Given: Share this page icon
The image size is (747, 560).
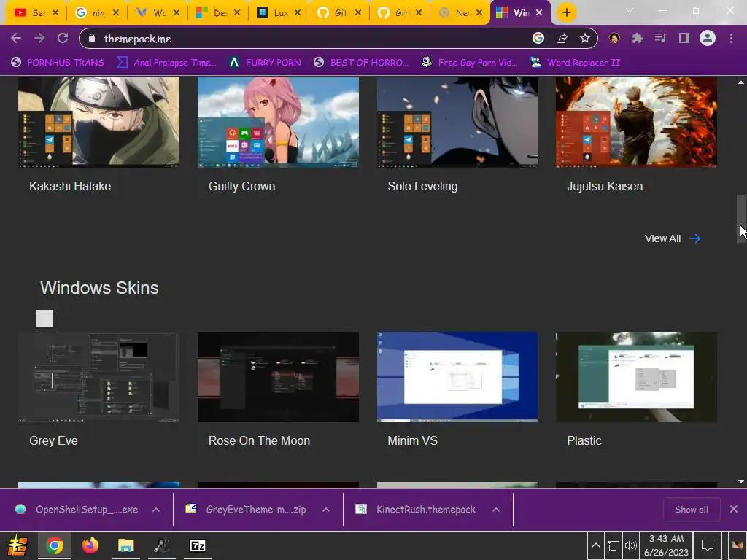Looking at the screenshot, I should pyautogui.click(x=562, y=38).
